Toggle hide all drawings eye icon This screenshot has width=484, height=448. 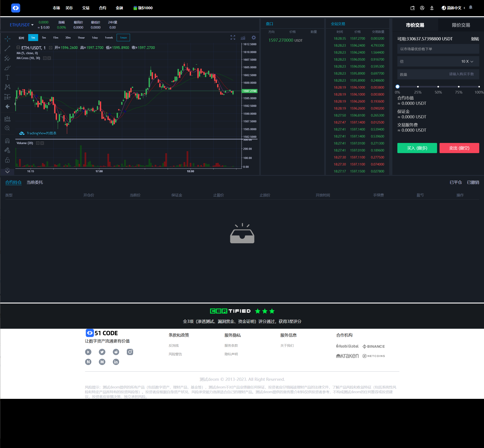(7, 170)
